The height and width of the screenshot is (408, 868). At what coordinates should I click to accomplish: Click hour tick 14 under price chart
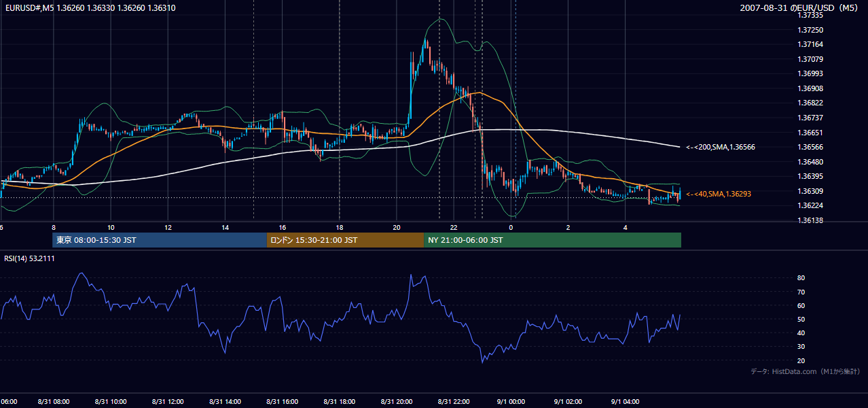(225, 227)
